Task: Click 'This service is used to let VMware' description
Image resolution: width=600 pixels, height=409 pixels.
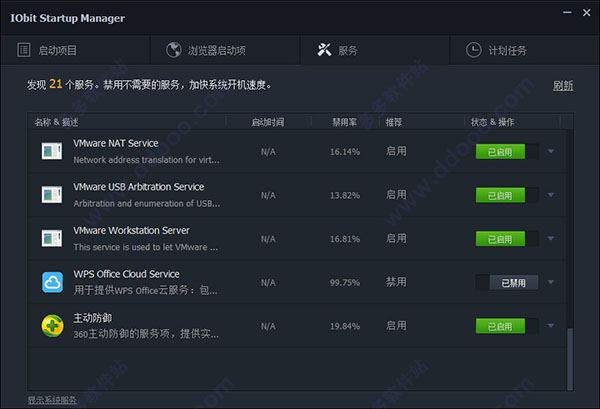Action: (146, 247)
